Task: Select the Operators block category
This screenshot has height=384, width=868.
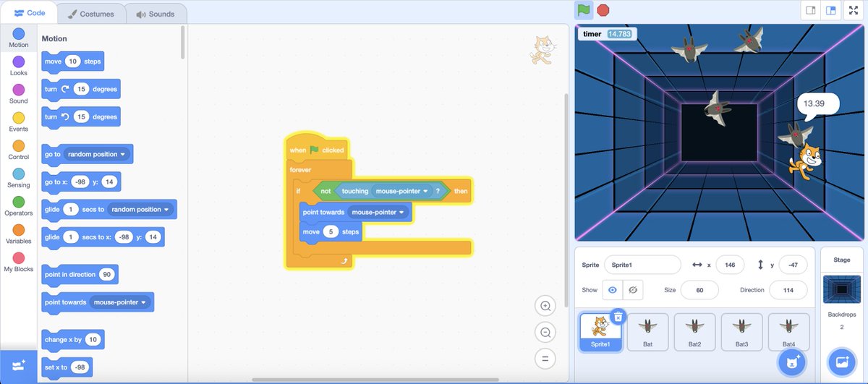Action: [19, 206]
